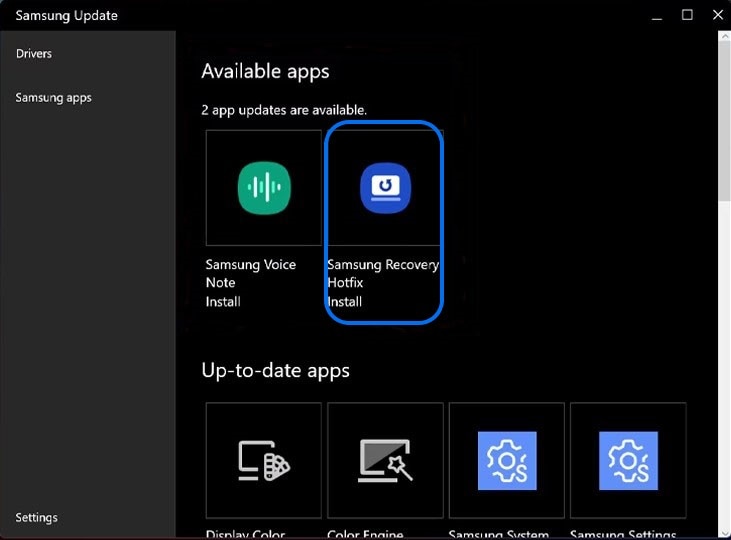This screenshot has height=540, width=731.
Task: Click the Samsung System gear icon
Action: [507, 460]
